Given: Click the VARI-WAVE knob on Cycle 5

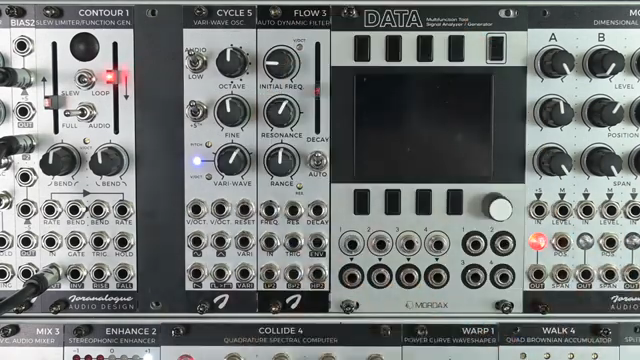Looking at the screenshot, I should (232, 160).
